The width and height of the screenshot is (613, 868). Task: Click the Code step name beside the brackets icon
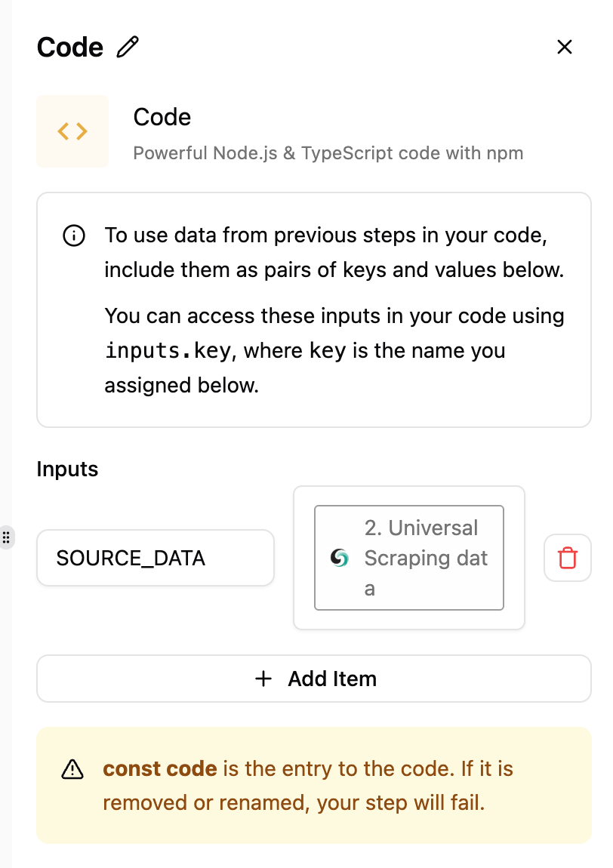click(162, 117)
